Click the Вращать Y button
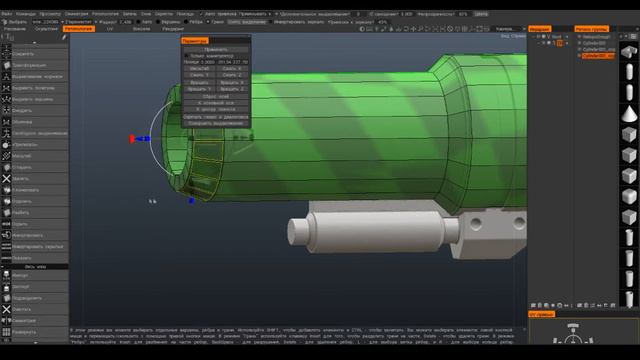Image resolution: width=640 pixels, height=360 pixels. click(x=199, y=89)
